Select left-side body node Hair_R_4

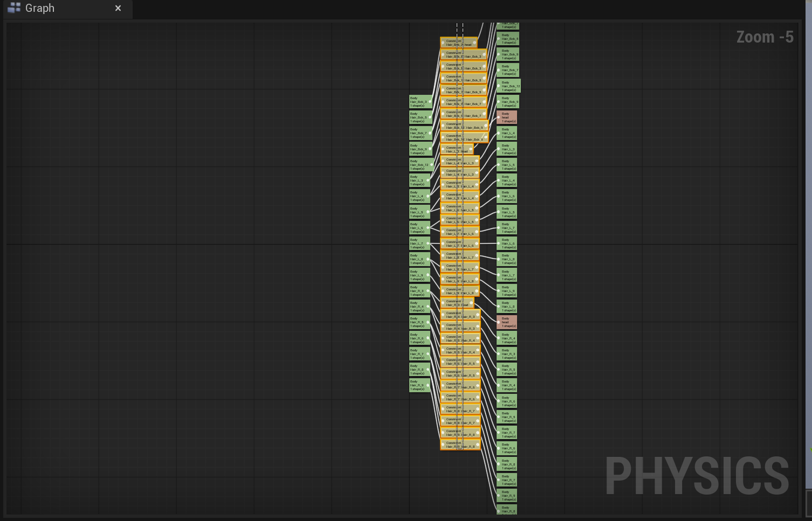click(420, 307)
